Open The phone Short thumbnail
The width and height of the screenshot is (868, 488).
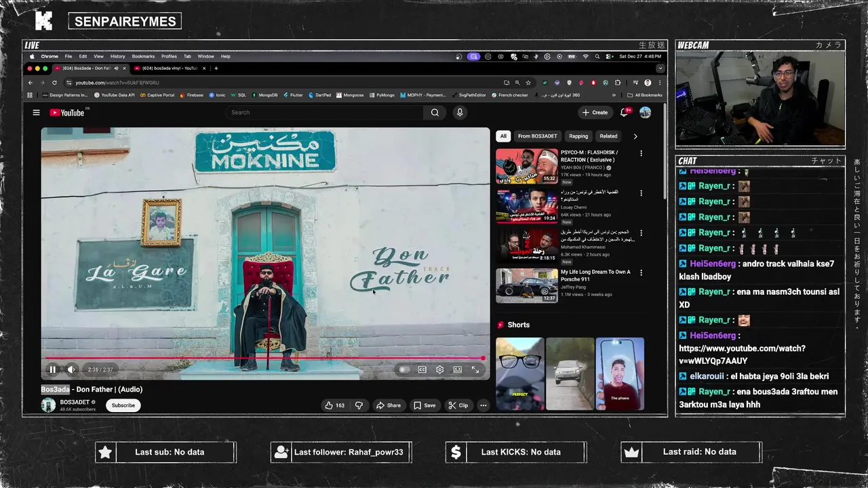coord(620,374)
